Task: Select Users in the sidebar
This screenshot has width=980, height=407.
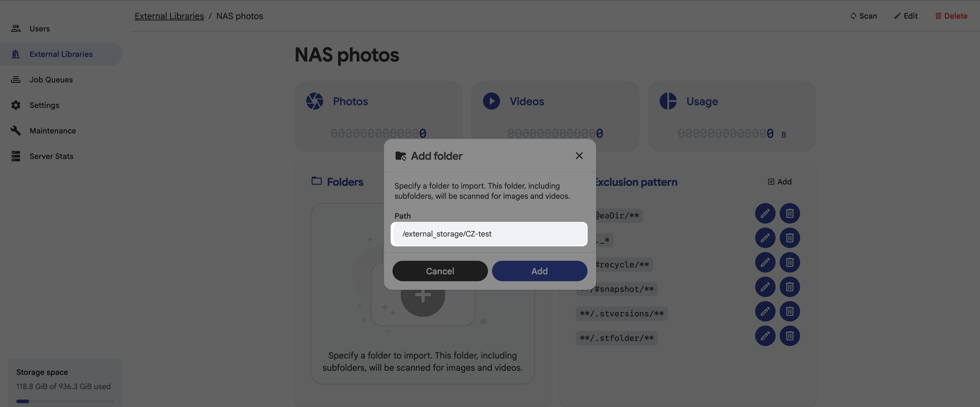Action: (x=40, y=29)
